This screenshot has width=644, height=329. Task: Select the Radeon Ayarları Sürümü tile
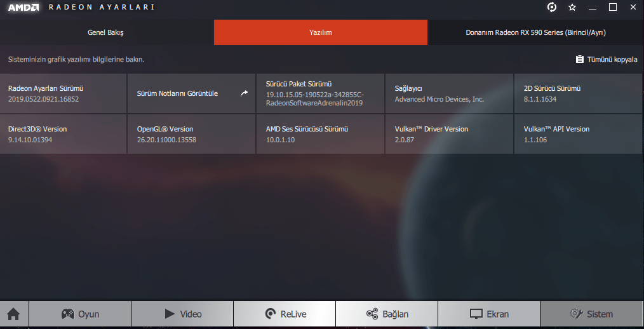(64, 93)
